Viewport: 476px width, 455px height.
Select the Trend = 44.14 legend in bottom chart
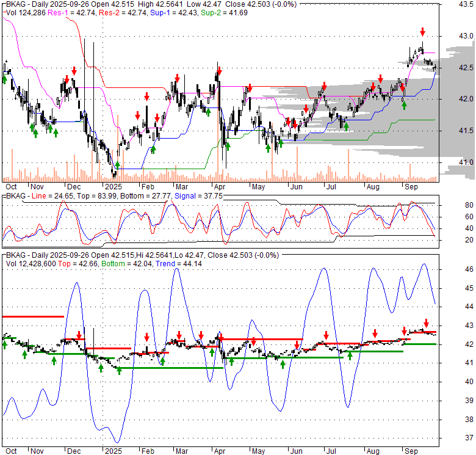point(179,264)
